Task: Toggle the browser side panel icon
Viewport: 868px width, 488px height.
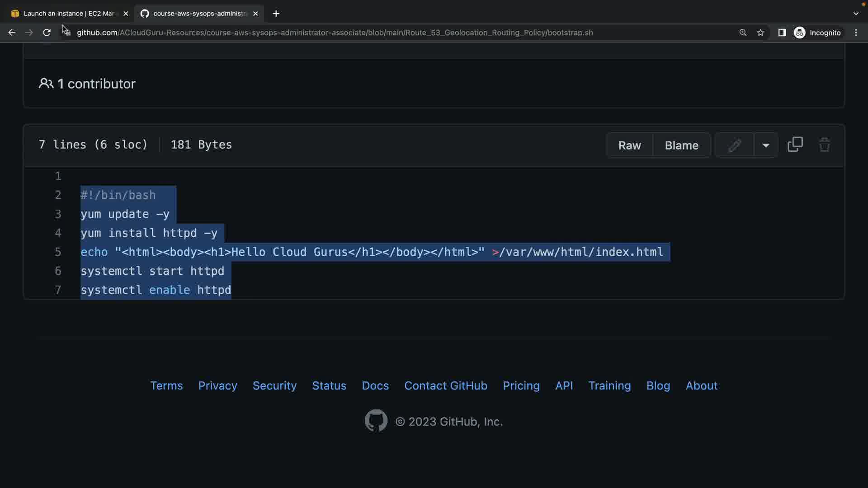Action: (x=782, y=33)
